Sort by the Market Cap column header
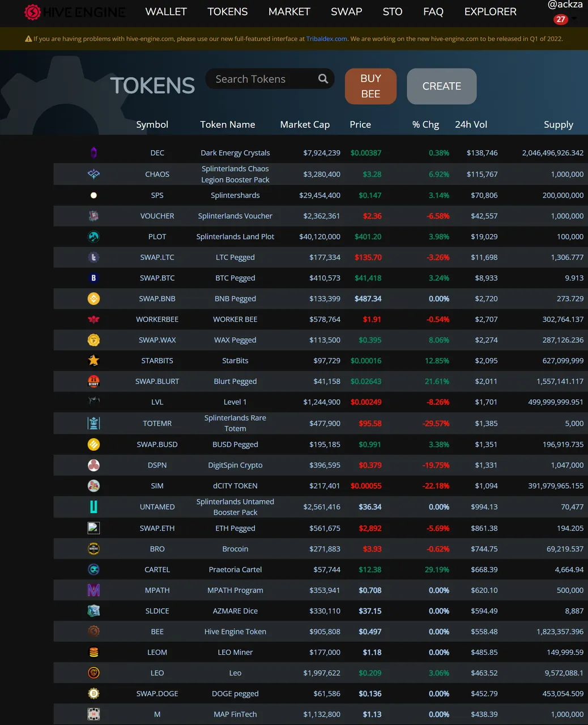This screenshot has width=588, height=725. (305, 125)
